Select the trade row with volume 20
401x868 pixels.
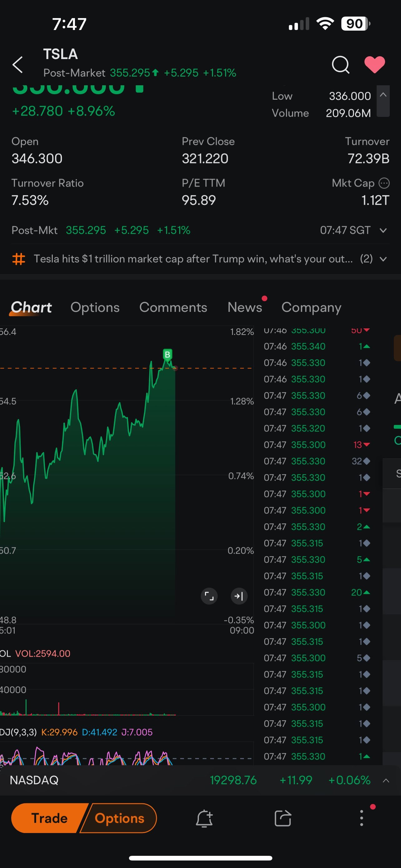tap(317, 592)
